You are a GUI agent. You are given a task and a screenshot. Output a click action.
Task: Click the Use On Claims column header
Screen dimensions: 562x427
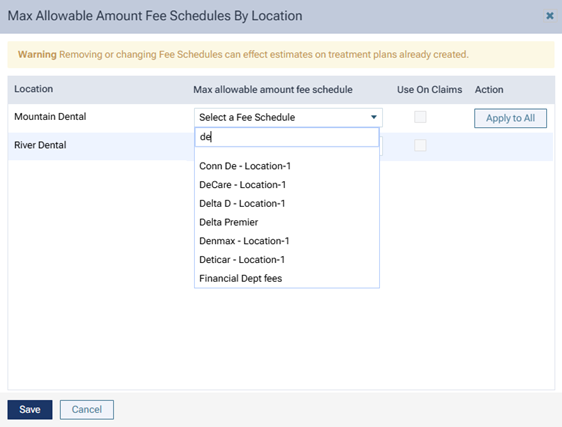(429, 90)
